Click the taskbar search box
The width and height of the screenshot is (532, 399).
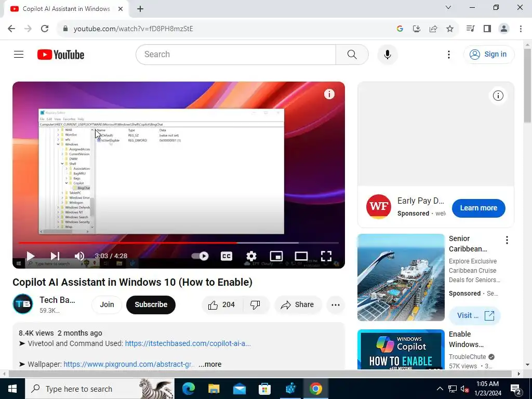pyautogui.click(x=100, y=389)
